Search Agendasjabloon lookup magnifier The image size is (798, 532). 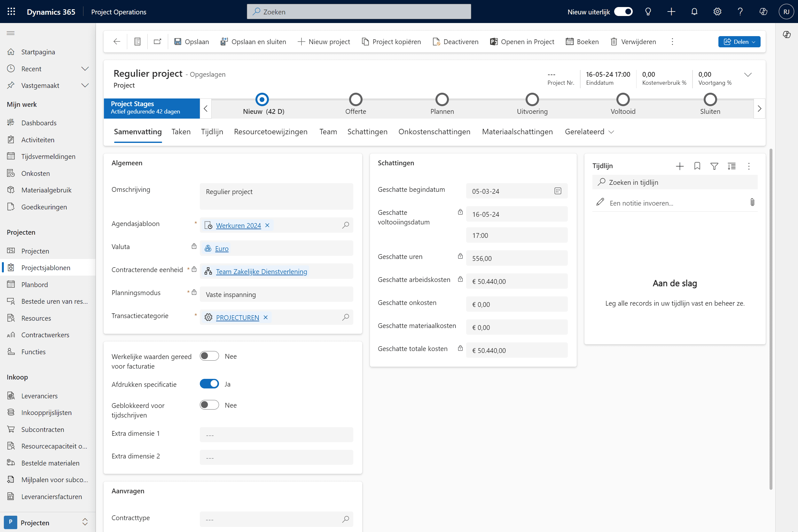pos(345,225)
